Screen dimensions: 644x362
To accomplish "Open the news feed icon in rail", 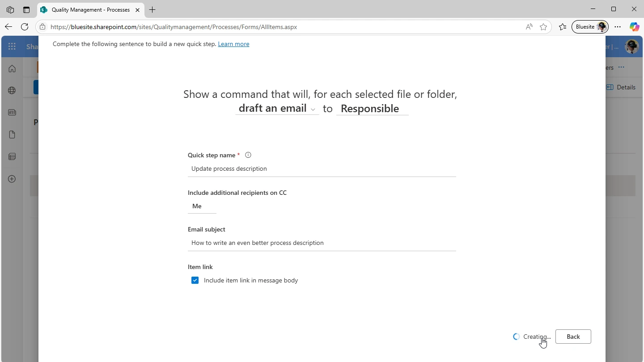I will point(12,113).
